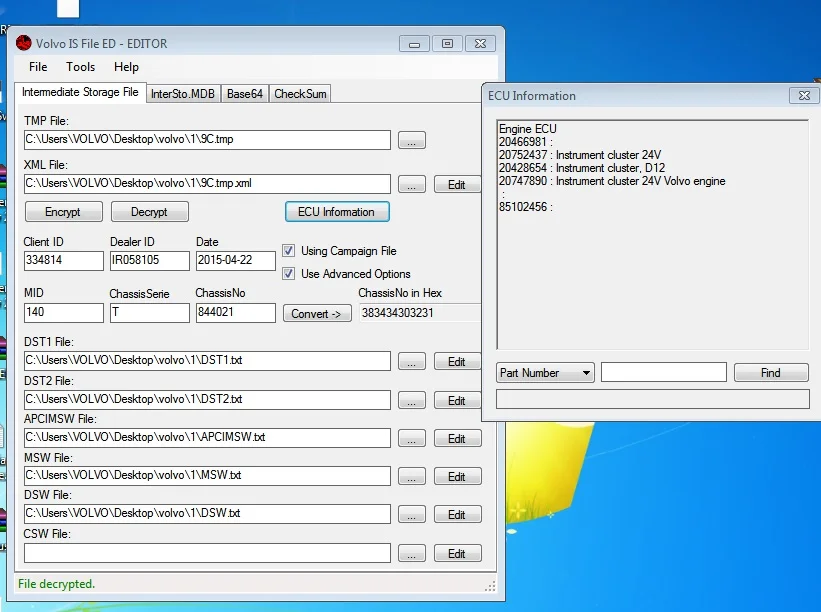Click the Convert -> button
821x612 pixels.
click(317, 314)
